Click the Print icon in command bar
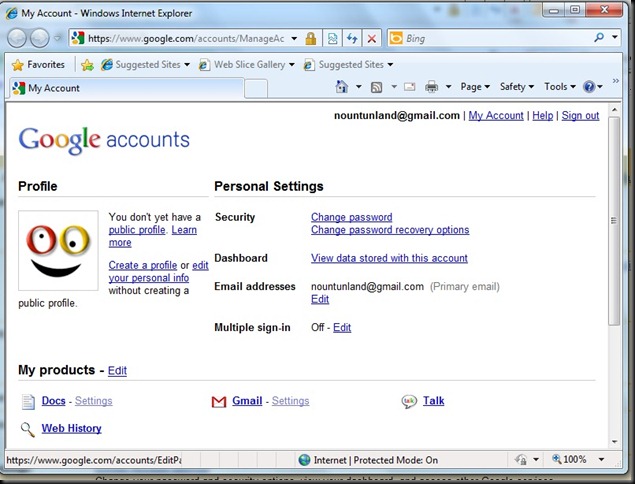Viewport: 635px width, 484px height. (432, 88)
